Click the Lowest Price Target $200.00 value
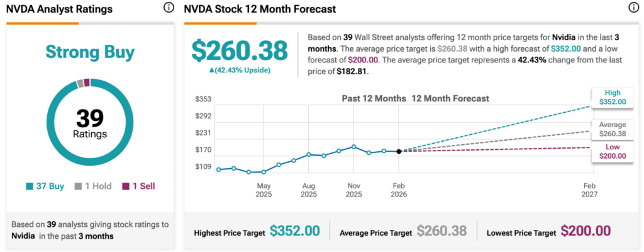This screenshot has height=252, width=644. coord(586,231)
